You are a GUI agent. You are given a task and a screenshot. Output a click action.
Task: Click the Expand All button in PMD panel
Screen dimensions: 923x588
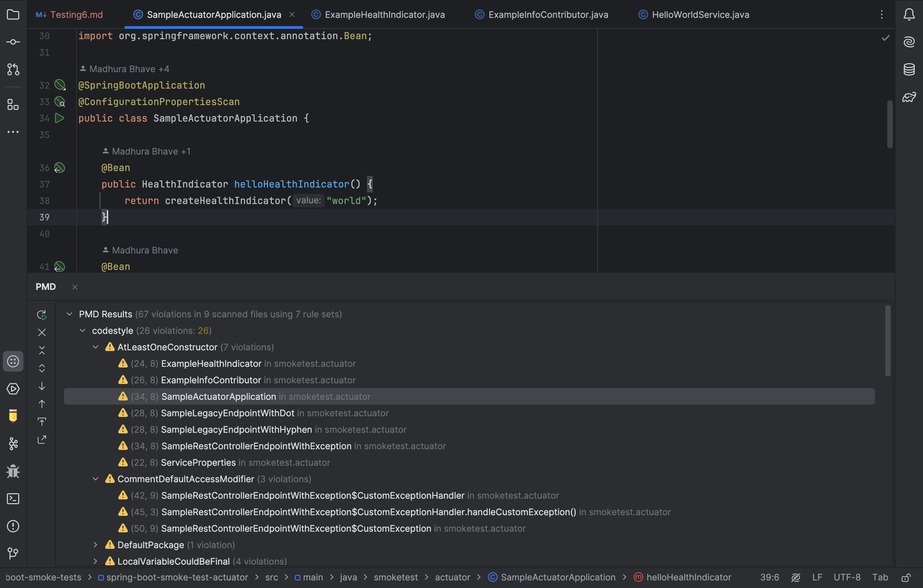42,368
